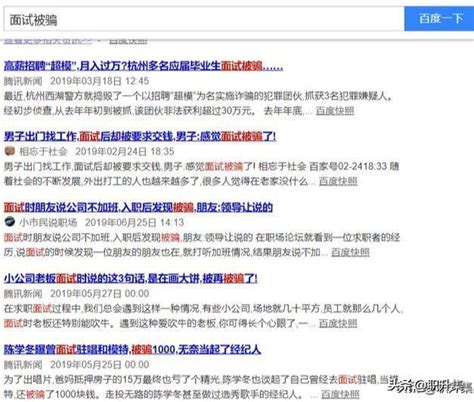This screenshot has width=474, height=402.
Task: Open result 陈学冬爆曾面试驻唱和模特
Action: tap(132, 349)
